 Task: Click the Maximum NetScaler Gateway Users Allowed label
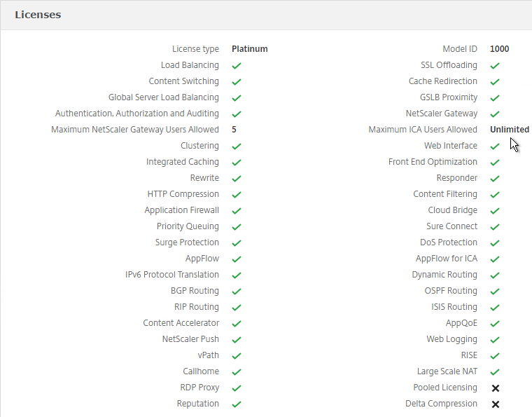click(x=135, y=130)
